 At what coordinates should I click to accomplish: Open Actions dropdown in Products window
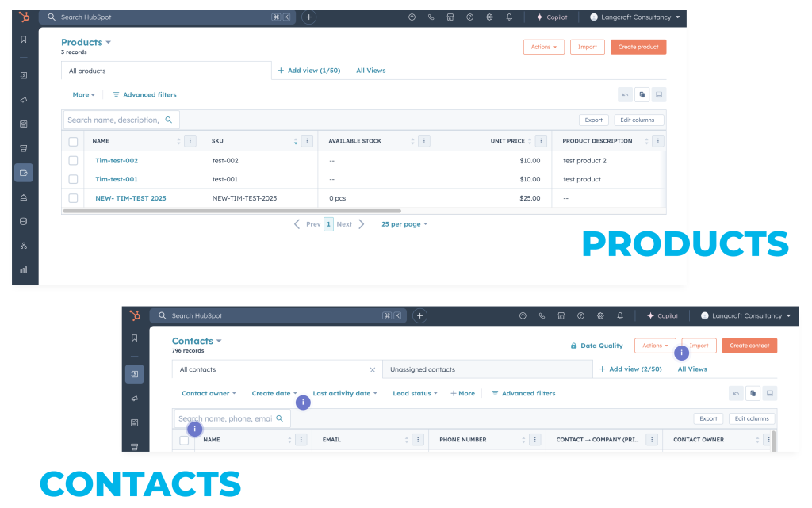[544, 47]
